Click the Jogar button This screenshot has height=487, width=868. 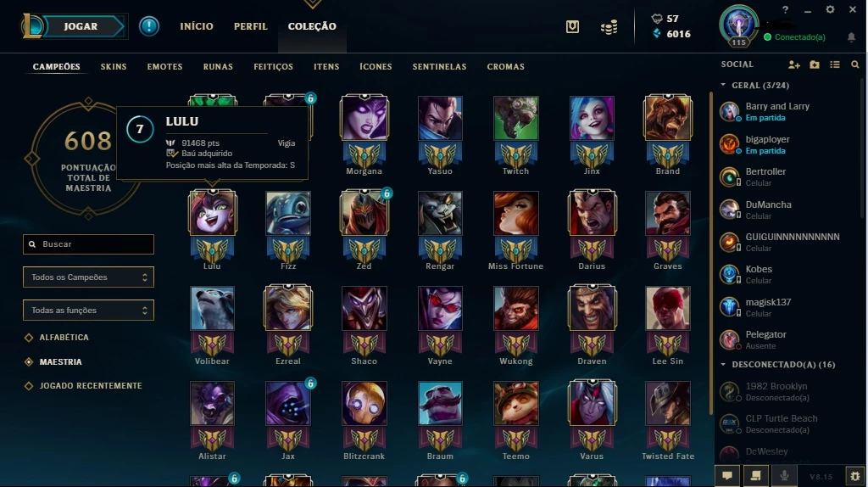point(81,26)
